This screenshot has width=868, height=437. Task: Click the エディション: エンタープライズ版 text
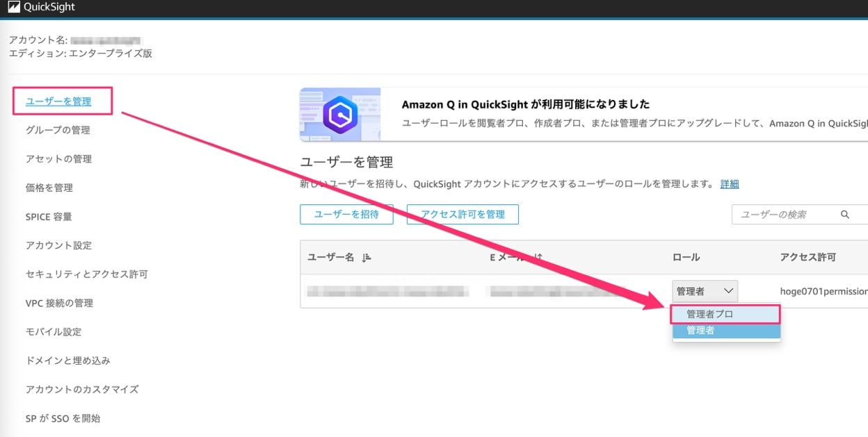click(x=81, y=53)
